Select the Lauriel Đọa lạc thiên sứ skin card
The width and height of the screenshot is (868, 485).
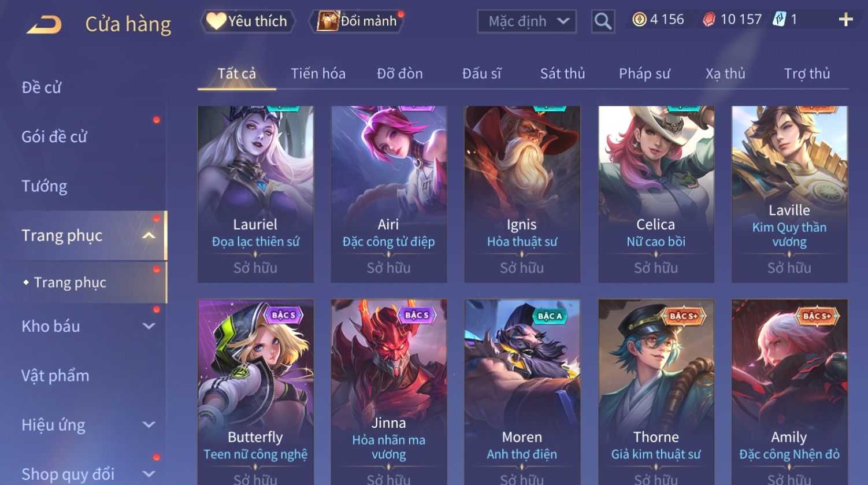click(255, 194)
